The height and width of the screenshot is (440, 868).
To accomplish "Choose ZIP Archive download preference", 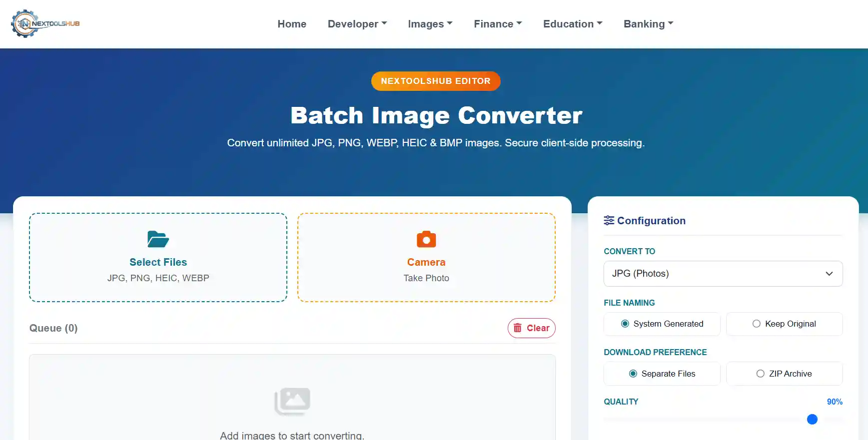I will pos(784,374).
